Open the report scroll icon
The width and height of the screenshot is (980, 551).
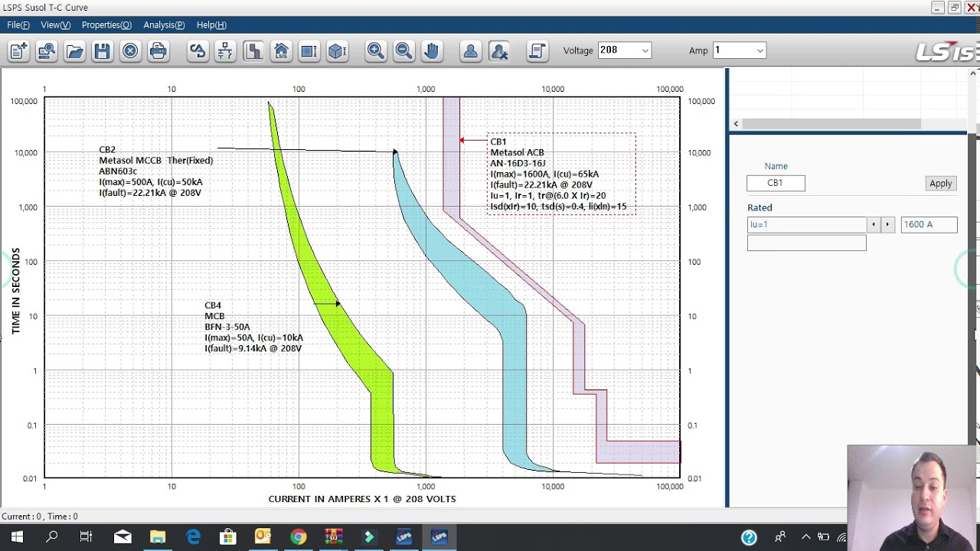(x=537, y=51)
